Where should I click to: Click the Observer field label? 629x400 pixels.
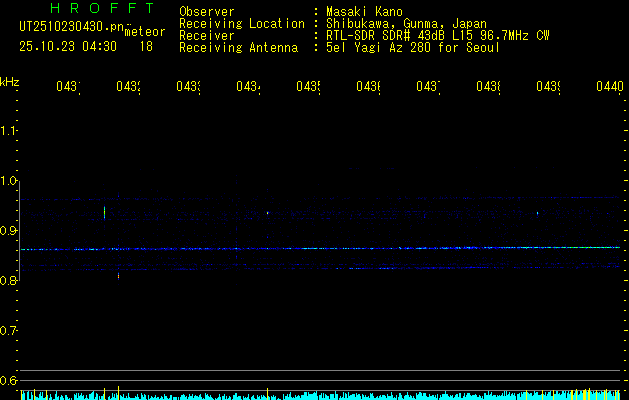[x=207, y=12]
